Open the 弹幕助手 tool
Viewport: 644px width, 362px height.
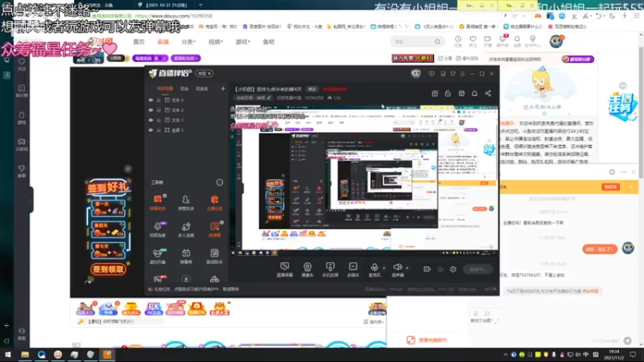pos(158,203)
